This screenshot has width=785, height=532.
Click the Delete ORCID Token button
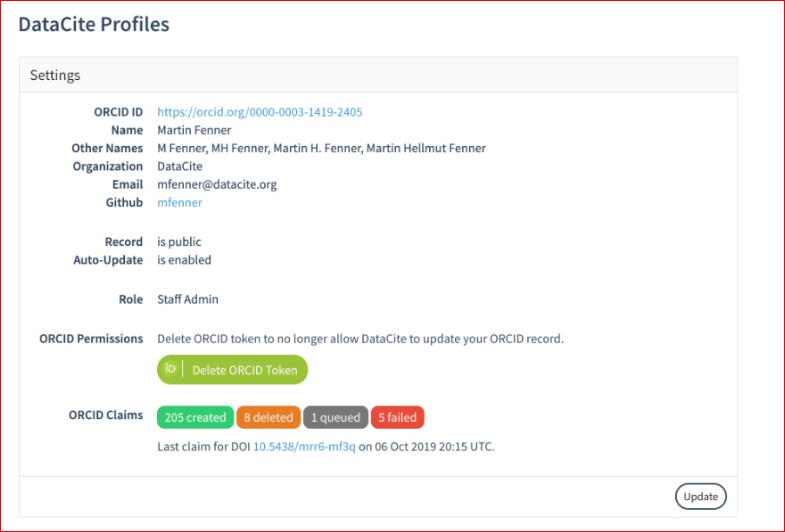coord(233,370)
